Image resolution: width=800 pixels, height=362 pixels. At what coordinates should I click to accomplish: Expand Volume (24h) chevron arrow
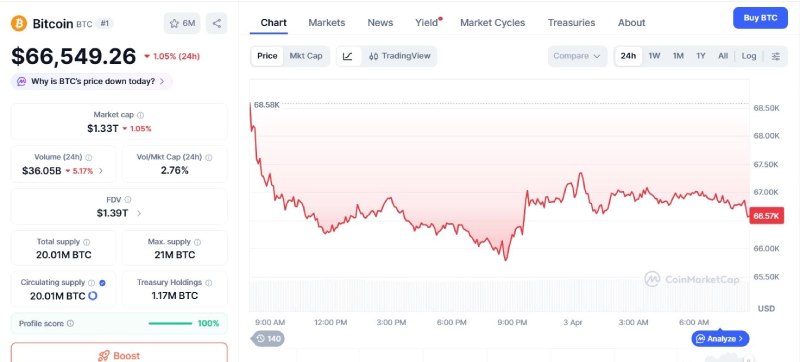click(x=101, y=171)
